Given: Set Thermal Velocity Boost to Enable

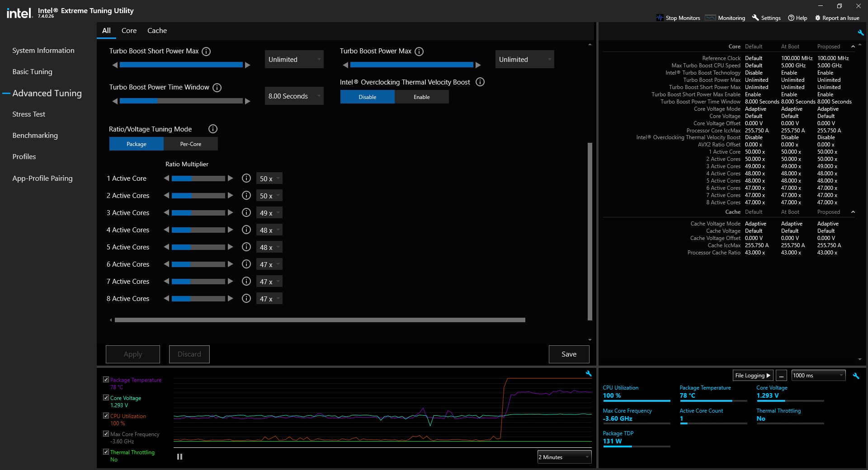Looking at the screenshot, I should [422, 97].
